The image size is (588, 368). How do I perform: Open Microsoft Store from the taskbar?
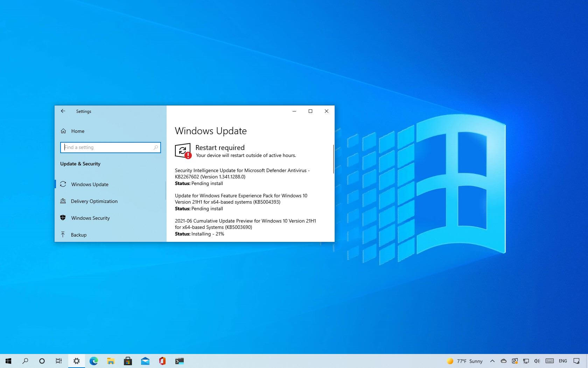coord(128,361)
